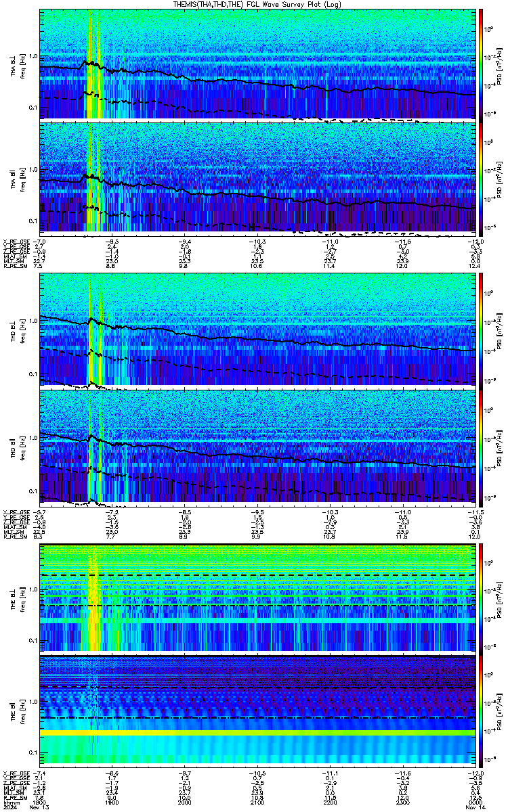Click the 'THD B⊥ freq [Hz]' axis label

click(x=16, y=330)
